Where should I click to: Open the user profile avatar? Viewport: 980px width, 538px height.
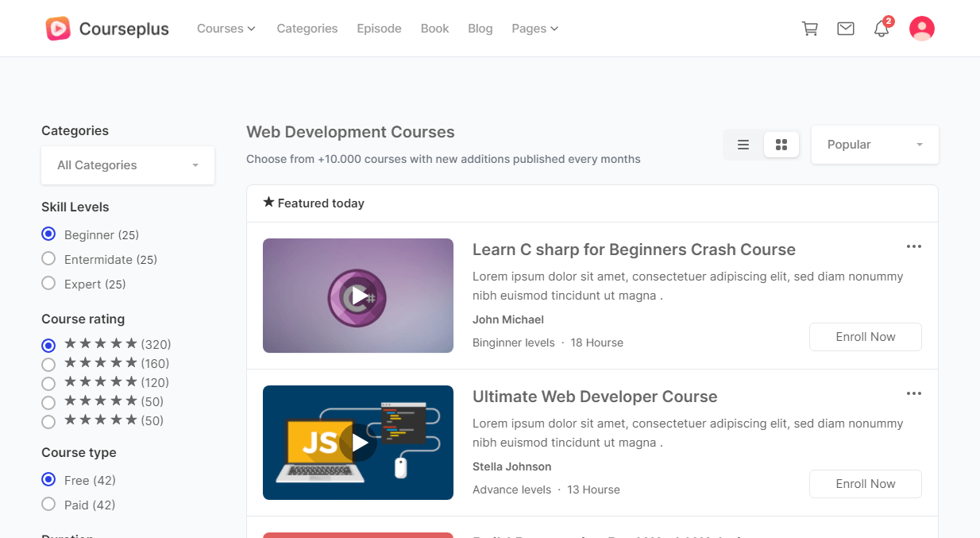click(921, 29)
